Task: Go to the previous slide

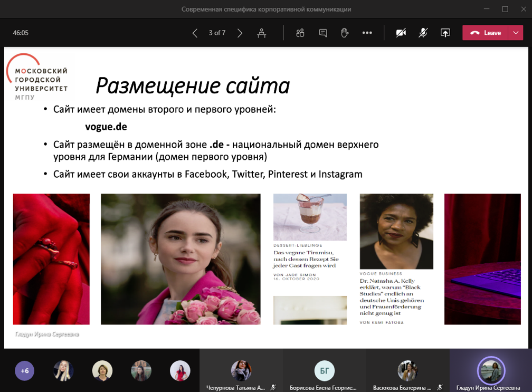Action: pos(195,33)
